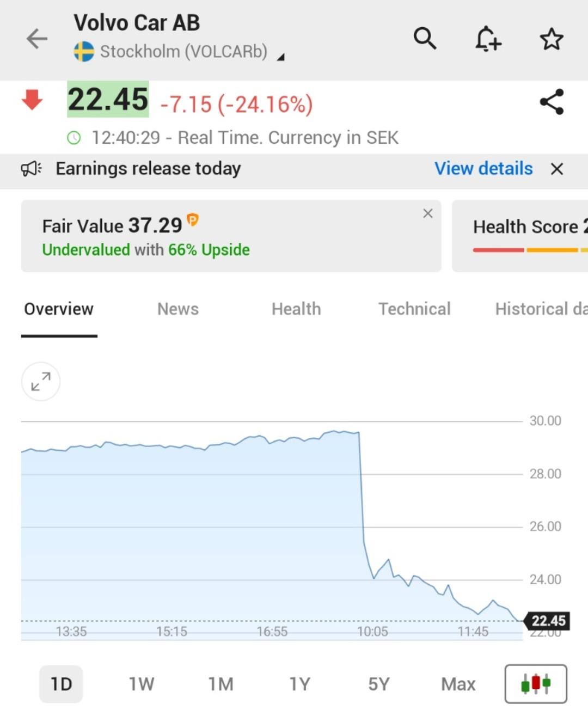
Task: Show the Max chart range
Action: coord(458,684)
